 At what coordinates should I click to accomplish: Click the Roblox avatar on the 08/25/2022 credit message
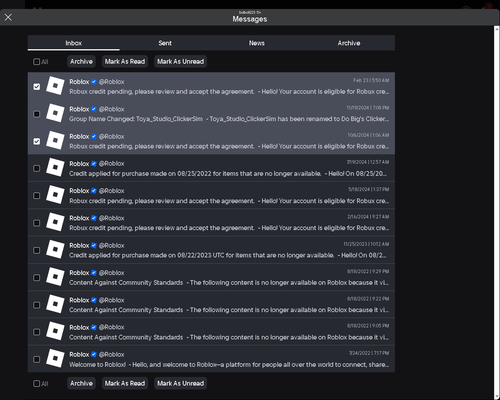[x=55, y=167]
